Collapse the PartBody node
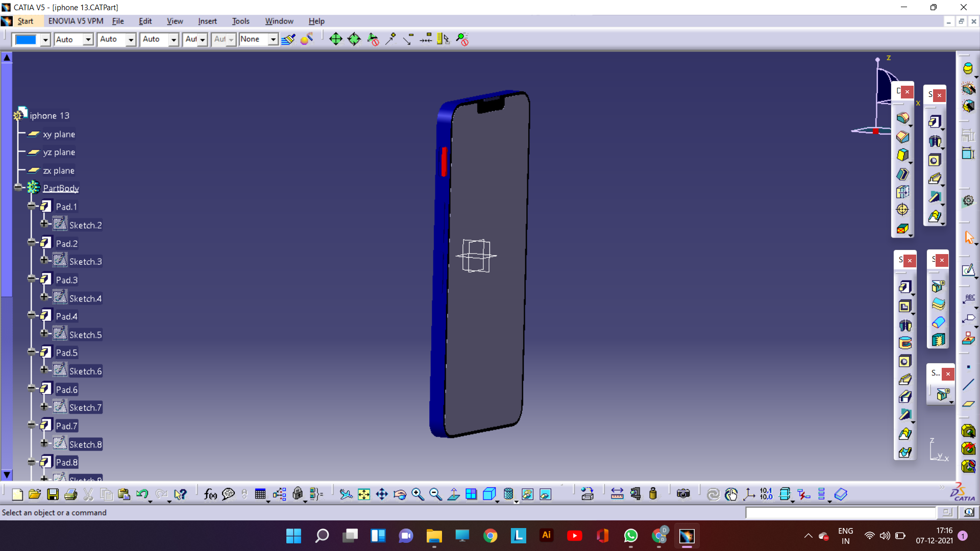Viewport: 980px width, 551px height. click(19, 188)
